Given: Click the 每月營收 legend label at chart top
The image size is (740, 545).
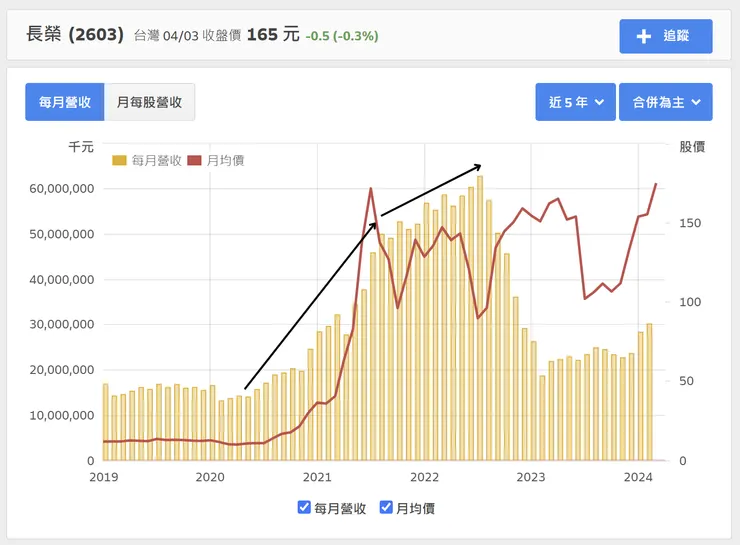Looking at the screenshot, I should click(x=156, y=160).
